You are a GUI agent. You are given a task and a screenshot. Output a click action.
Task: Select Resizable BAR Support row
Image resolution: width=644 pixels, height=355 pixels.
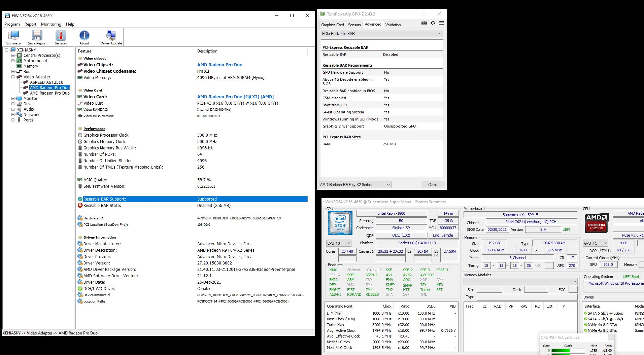[x=192, y=199]
